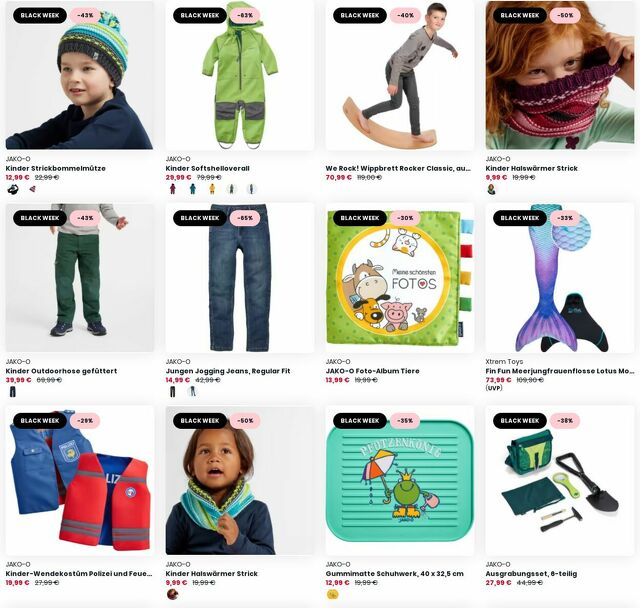Open the Kinder Strickbommelmütze product link
Image resolution: width=640 pixels, height=608 pixels.
tap(56, 168)
